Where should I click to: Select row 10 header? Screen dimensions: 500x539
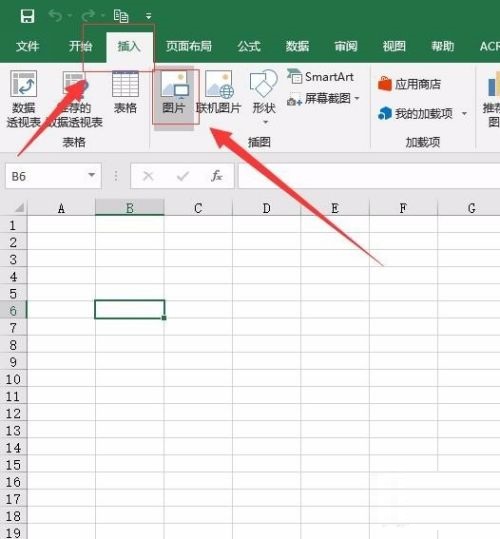coord(13,379)
